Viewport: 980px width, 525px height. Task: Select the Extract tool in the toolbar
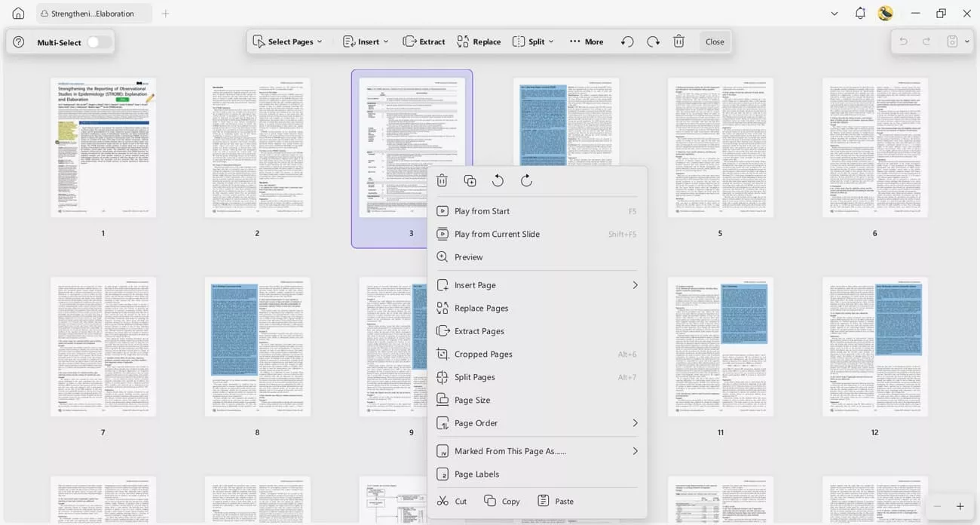point(424,41)
